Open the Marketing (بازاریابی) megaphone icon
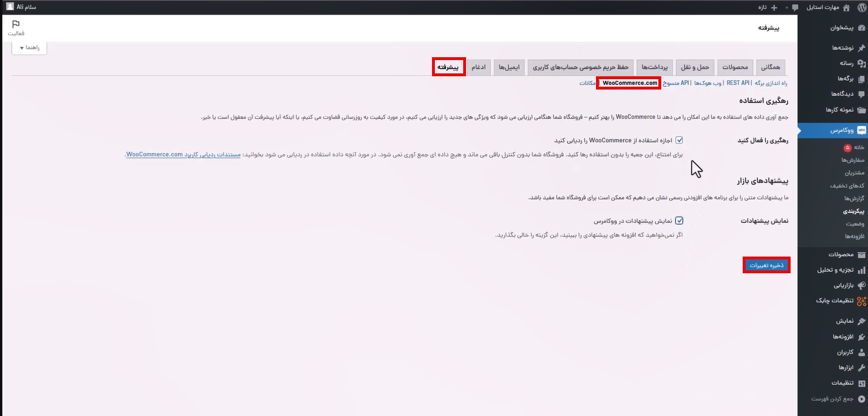Image resolution: width=868 pixels, height=416 pixels. click(862, 285)
